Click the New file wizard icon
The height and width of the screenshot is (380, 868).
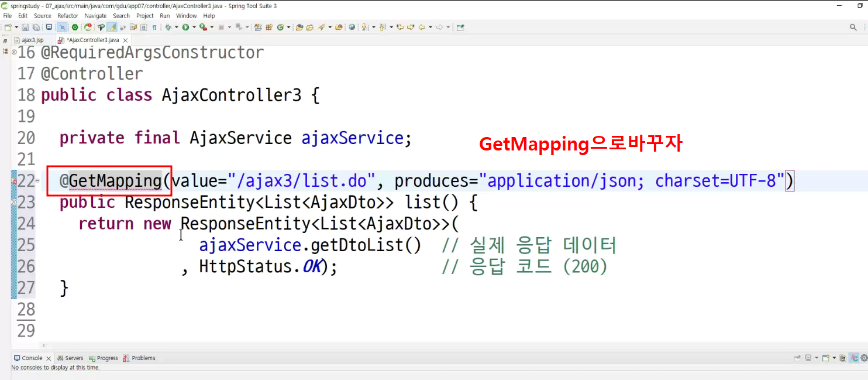click(x=8, y=27)
